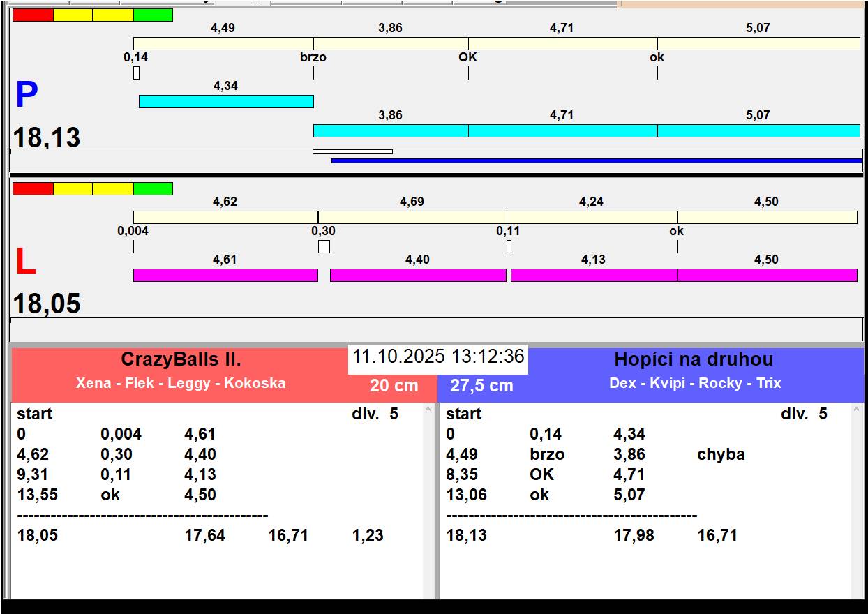Click the dark blue progress bar in lane P
Screen dimensions: 868x614
point(597,160)
